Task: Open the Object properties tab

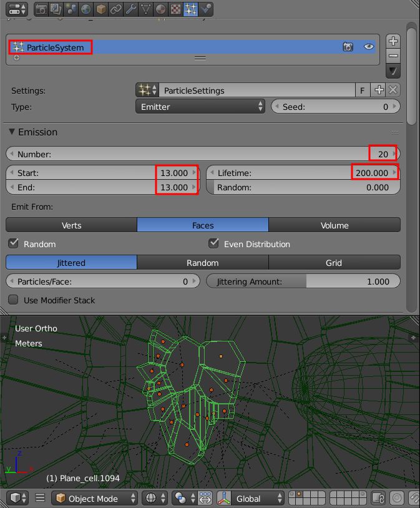Action: (x=100, y=9)
